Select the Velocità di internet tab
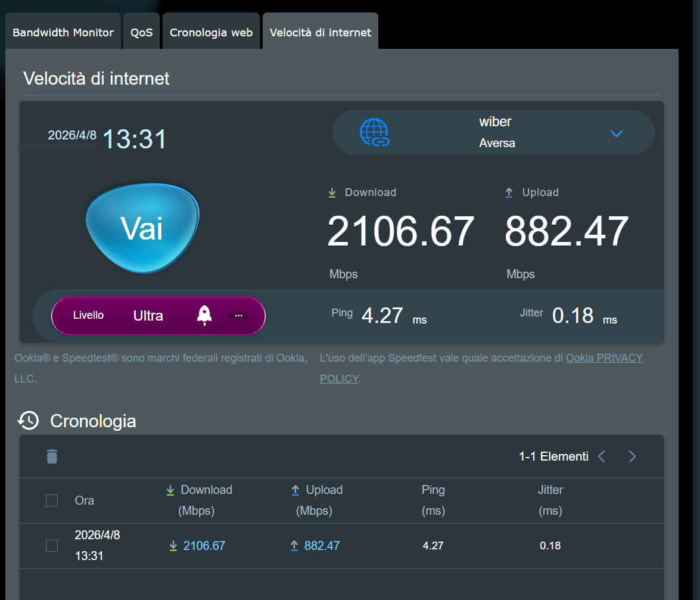This screenshot has width=700, height=600. point(321,31)
